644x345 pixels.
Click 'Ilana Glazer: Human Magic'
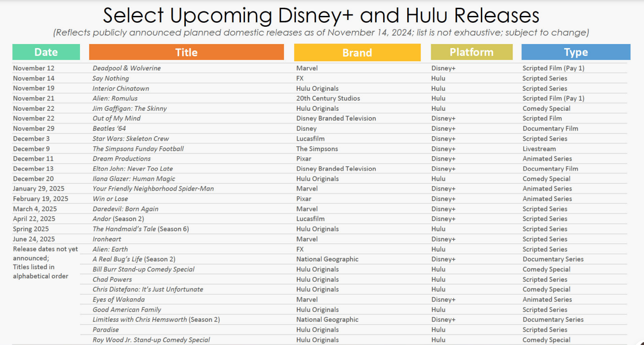[x=134, y=179]
